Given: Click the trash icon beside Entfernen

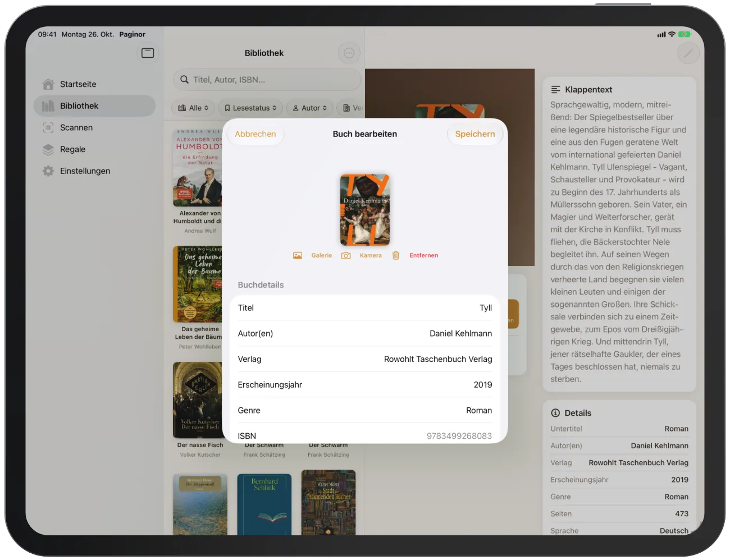Looking at the screenshot, I should pos(396,255).
